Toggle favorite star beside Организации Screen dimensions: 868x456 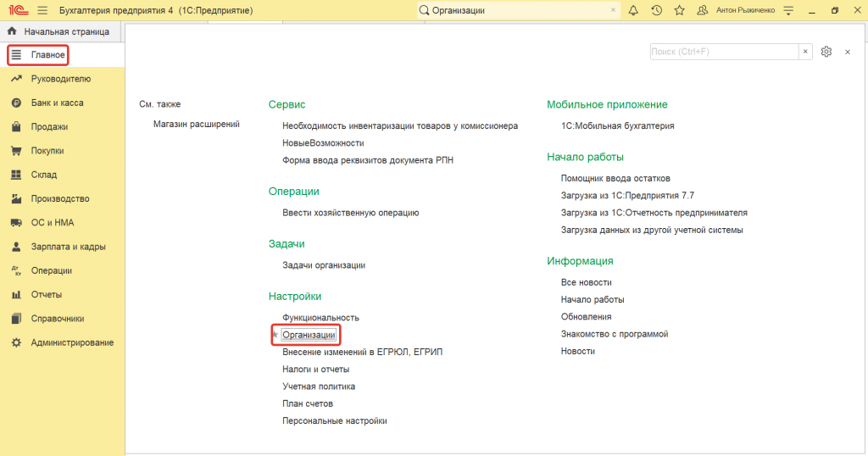point(275,336)
